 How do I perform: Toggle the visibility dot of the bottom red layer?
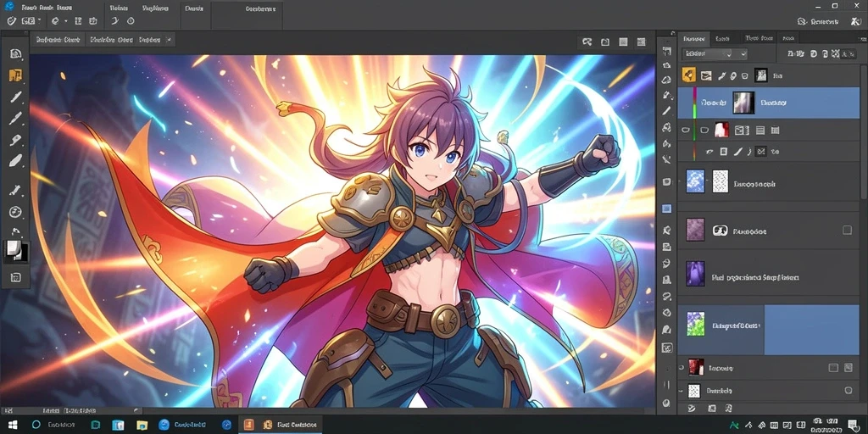tap(682, 368)
